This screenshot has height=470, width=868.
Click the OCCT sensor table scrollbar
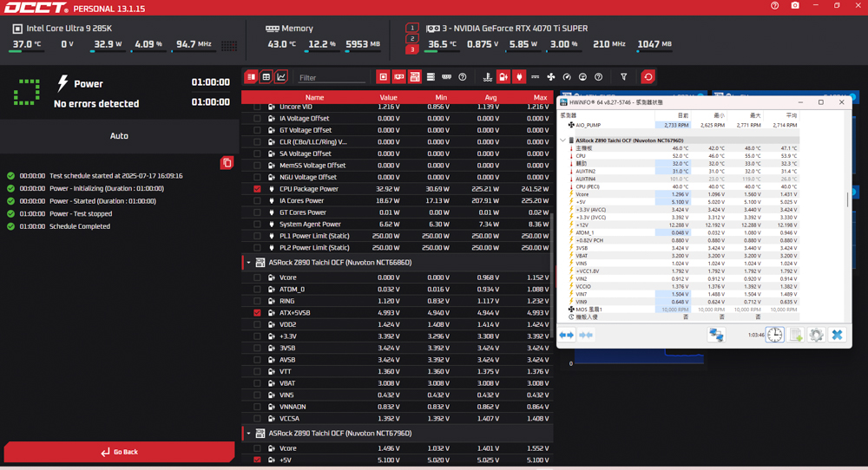click(x=551, y=277)
